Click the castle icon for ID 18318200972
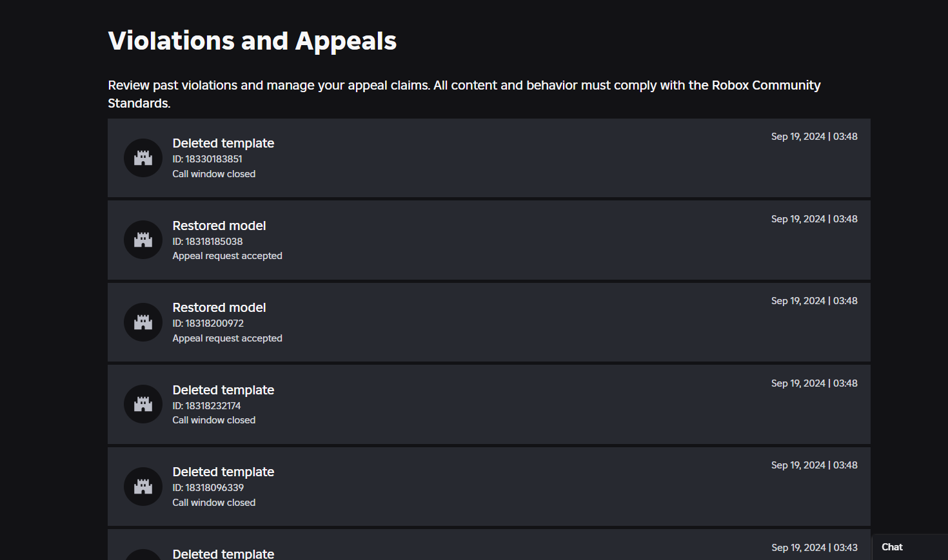This screenshot has height=560, width=948. pos(143,322)
